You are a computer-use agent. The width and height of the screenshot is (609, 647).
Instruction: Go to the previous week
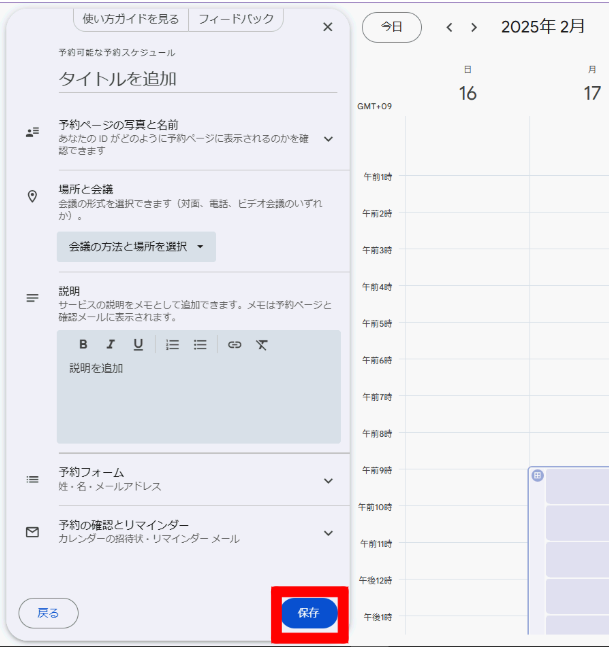pyautogui.click(x=449, y=27)
